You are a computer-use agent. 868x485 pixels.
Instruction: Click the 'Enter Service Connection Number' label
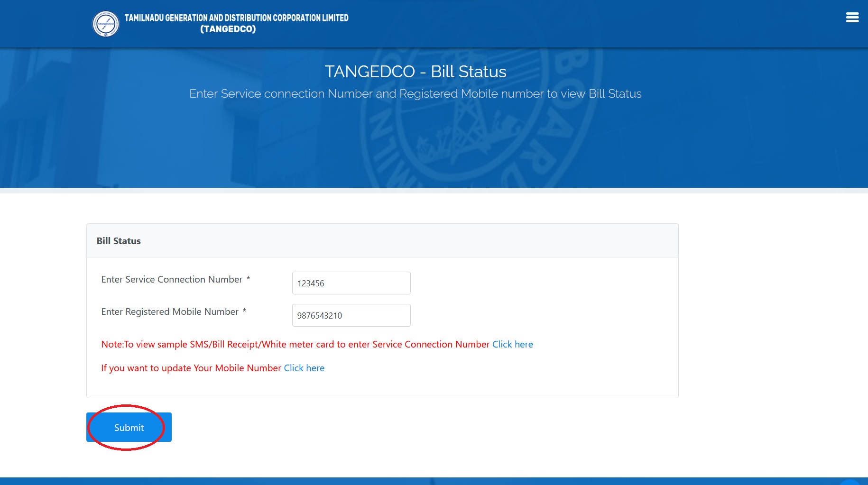click(171, 279)
